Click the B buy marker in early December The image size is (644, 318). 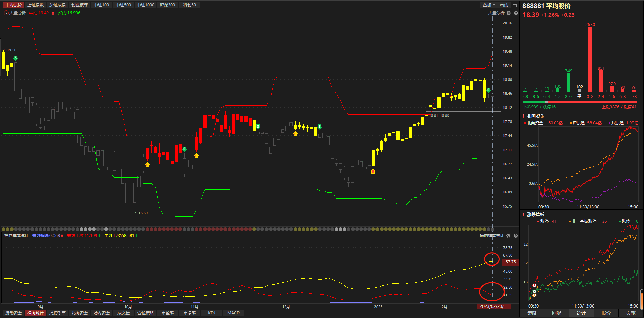tap(295, 134)
